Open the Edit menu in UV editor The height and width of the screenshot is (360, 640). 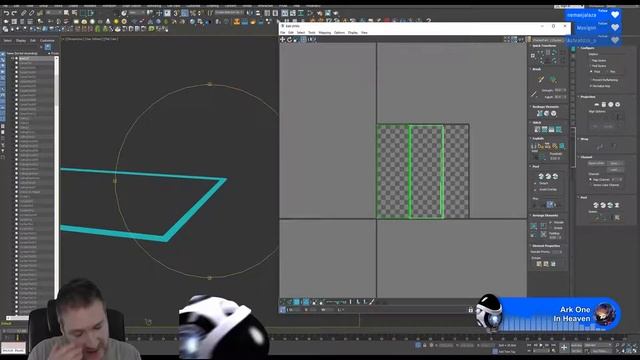291,33
